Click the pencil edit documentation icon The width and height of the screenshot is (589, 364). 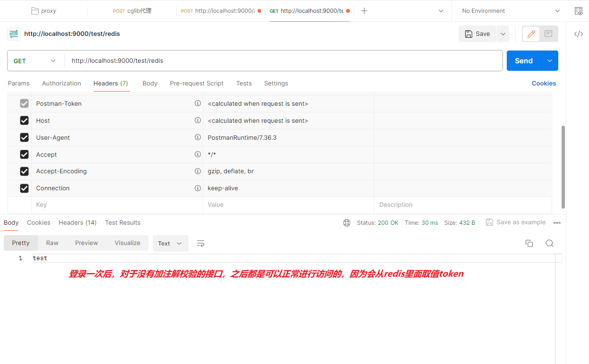[x=530, y=34]
